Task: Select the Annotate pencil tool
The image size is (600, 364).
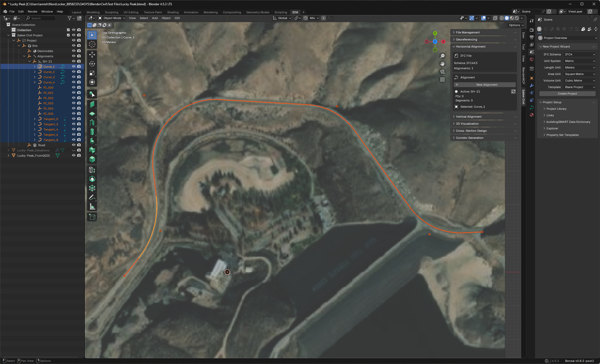Action: coord(92,197)
